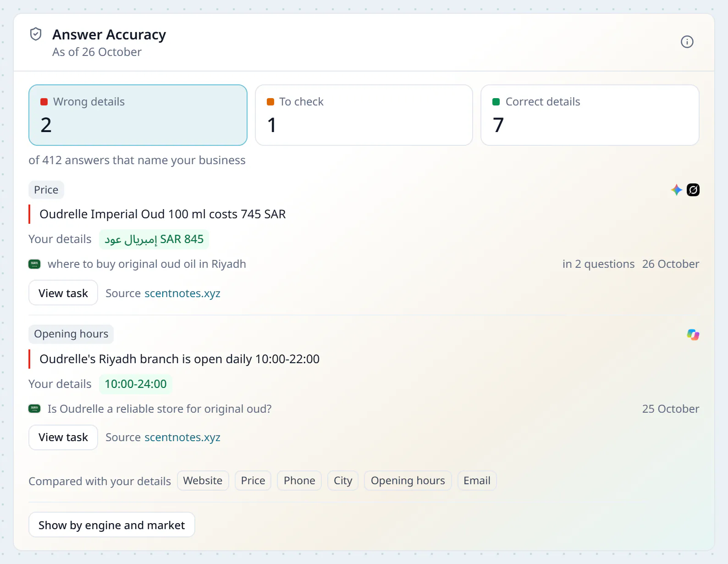Click the shield icon beside Answer Accuracy
The width and height of the screenshot is (728, 564).
[36, 34]
